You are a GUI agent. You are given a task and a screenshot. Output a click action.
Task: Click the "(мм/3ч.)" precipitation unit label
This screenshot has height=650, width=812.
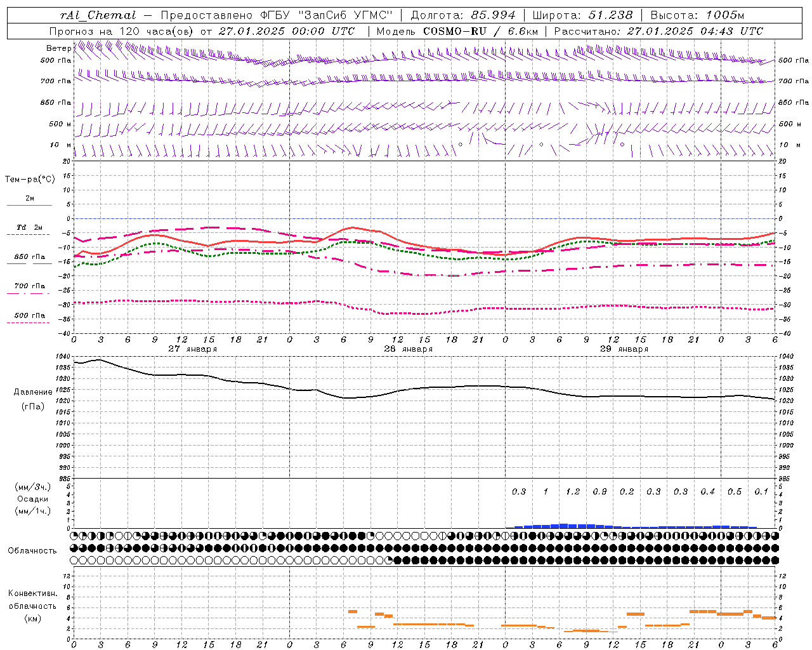(x=33, y=487)
